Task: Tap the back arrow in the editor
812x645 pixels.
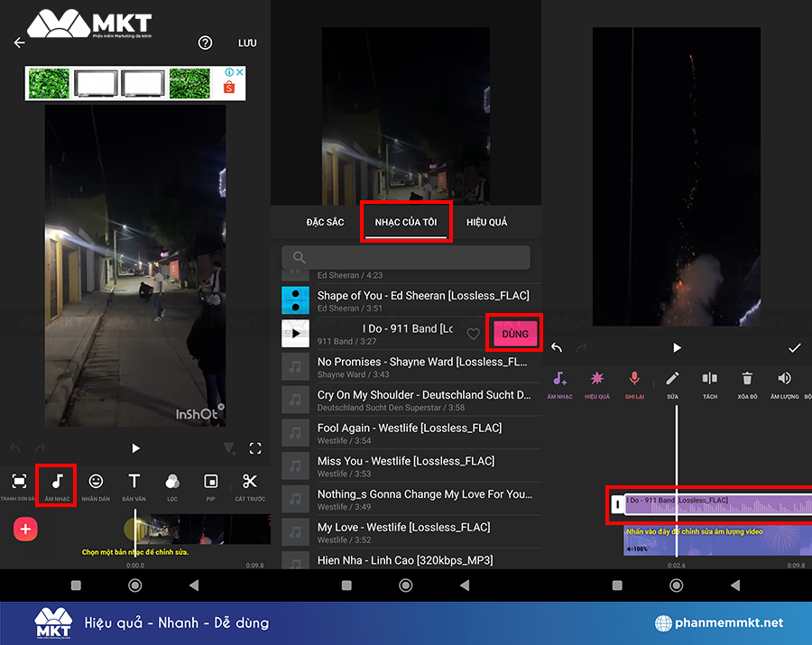Action: 19,42
